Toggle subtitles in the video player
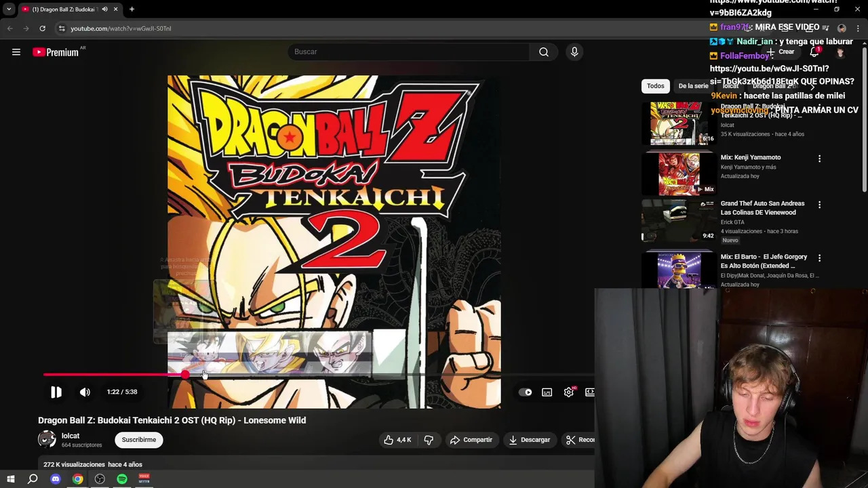This screenshot has width=868, height=488. coord(547,392)
